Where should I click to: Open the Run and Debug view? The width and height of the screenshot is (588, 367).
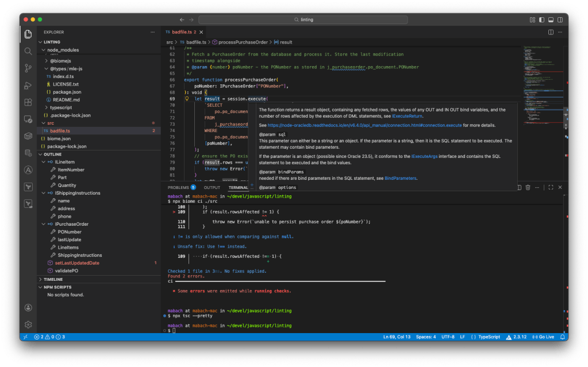[28, 86]
